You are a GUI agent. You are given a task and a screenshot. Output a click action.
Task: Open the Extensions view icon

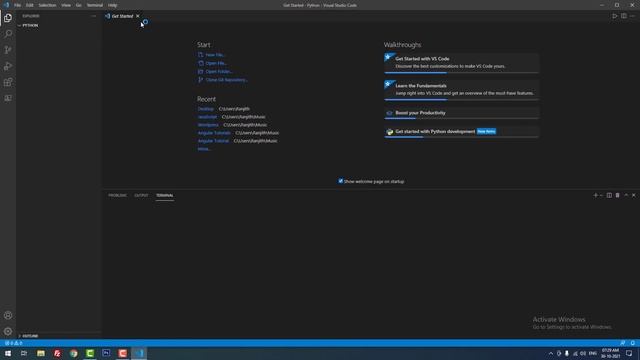click(x=8, y=82)
